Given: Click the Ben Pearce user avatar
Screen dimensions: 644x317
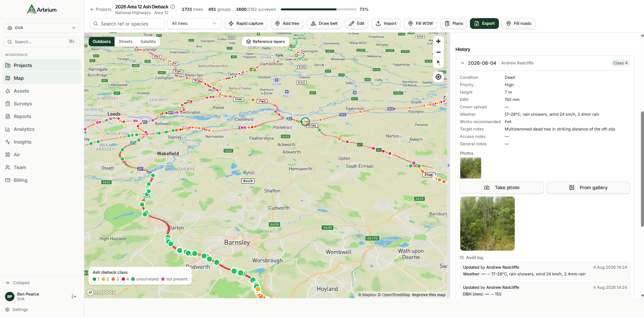Looking at the screenshot, I should pos(10,297).
